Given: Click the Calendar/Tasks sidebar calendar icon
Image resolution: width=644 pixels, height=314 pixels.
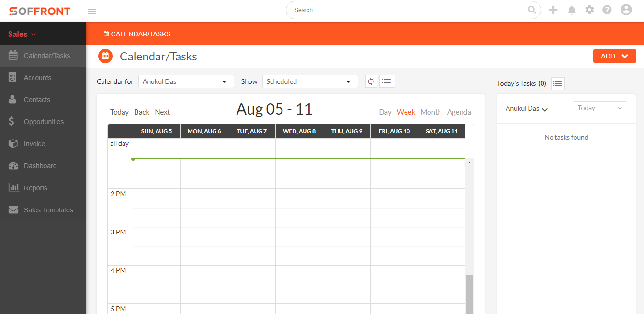Looking at the screenshot, I should 13,56.
